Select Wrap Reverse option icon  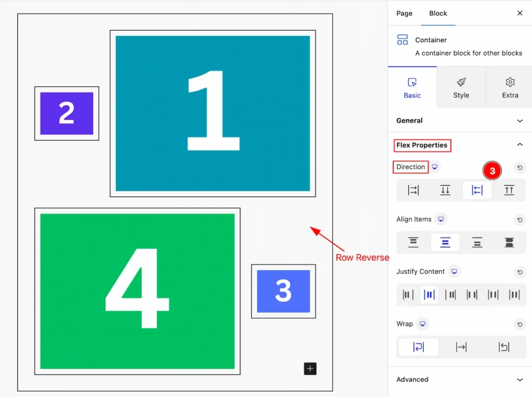504,347
